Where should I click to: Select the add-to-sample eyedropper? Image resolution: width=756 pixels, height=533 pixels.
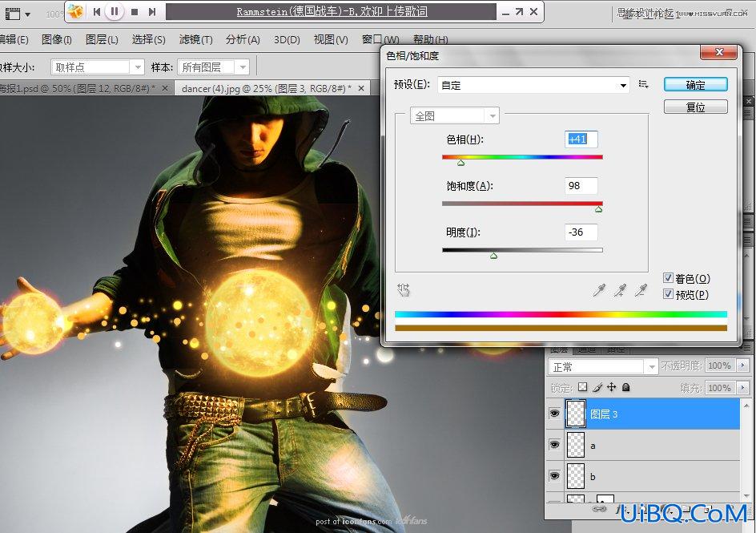click(620, 290)
